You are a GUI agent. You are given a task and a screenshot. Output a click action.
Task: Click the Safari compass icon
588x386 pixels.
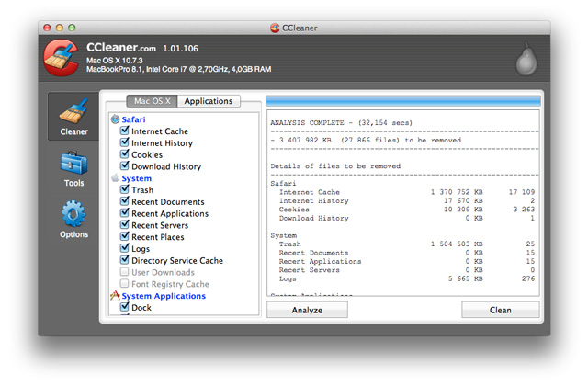pyautogui.click(x=115, y=119)
